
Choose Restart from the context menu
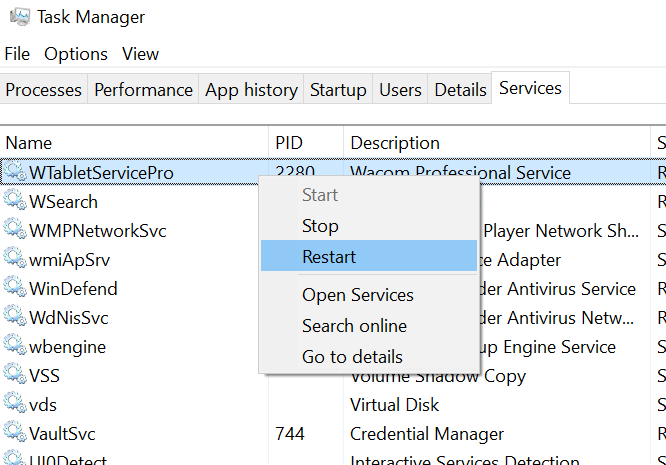tap(329, 257)
